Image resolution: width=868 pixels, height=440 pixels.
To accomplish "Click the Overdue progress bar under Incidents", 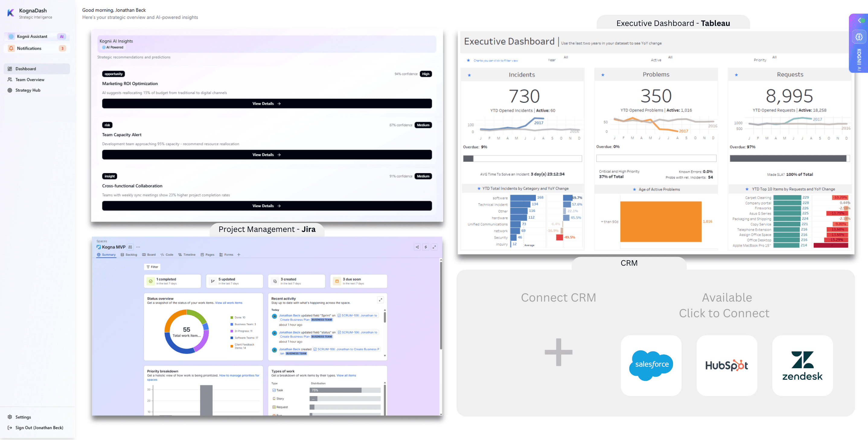I will point(522,158).
